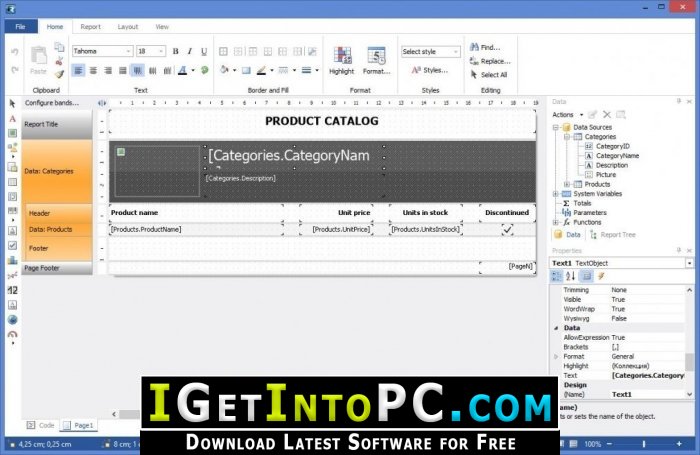
Task: Select the Text object tool in left toolbar
Action: (12, 119)
